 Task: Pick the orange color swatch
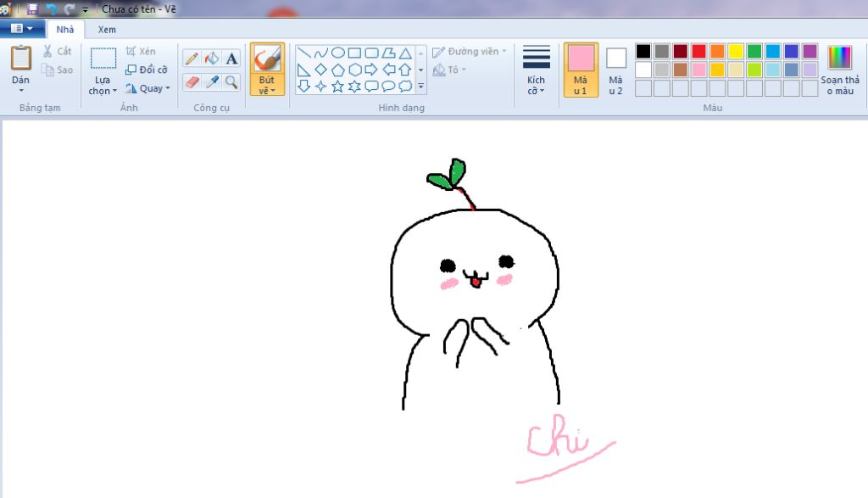coord(717,52)
